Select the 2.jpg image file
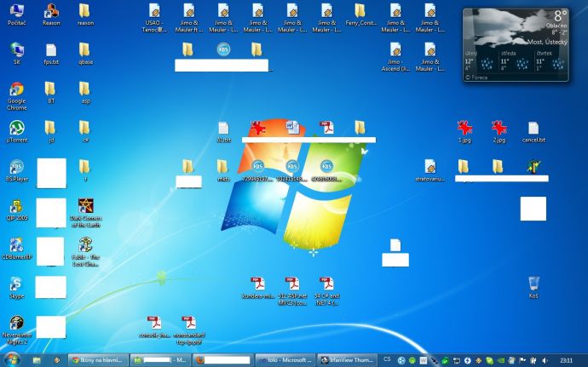 (x=499, y=131)
